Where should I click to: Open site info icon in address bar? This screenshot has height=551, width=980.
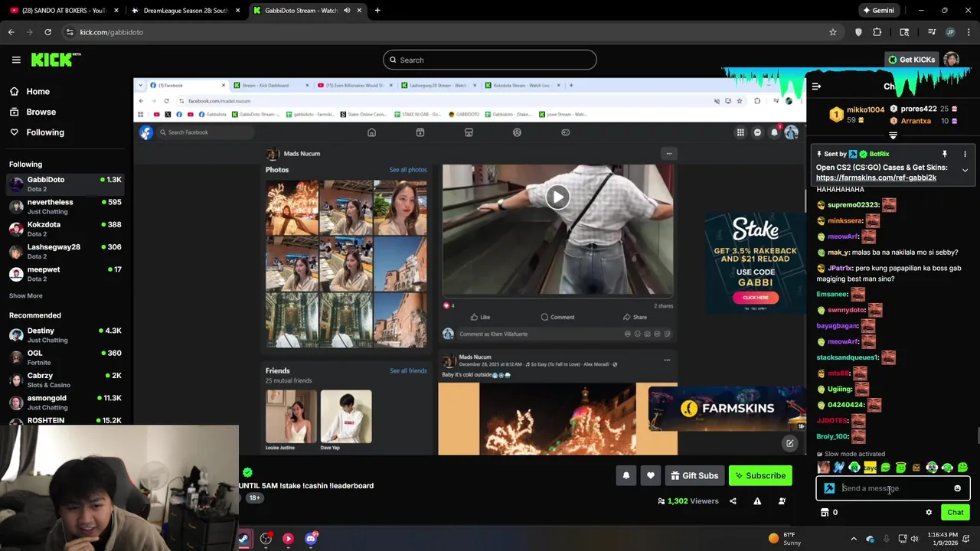[70, 32]
